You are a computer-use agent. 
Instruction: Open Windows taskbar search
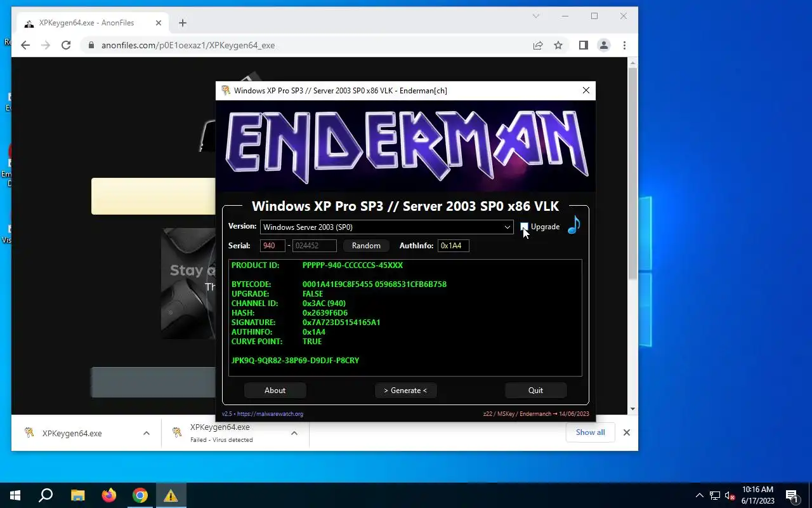pyautogui.click(x=46, y=495)
